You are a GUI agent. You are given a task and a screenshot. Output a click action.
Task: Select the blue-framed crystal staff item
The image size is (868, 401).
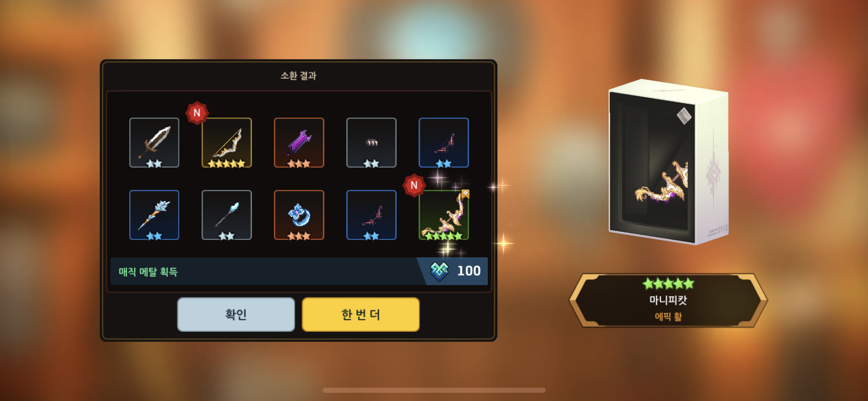tap(154, 215)
